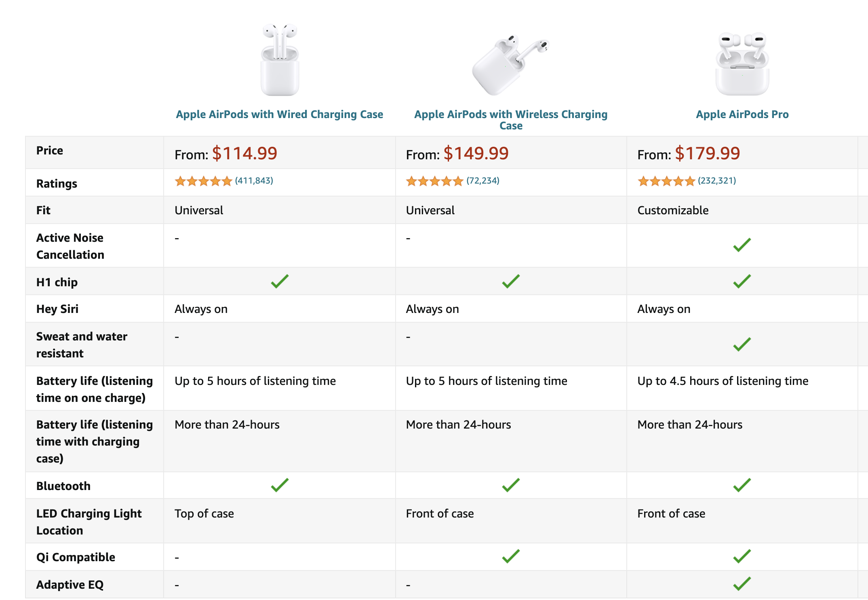868x600 pixels.
Task: Open the wired charging case AirPods product image
Action: pos(280,60)
